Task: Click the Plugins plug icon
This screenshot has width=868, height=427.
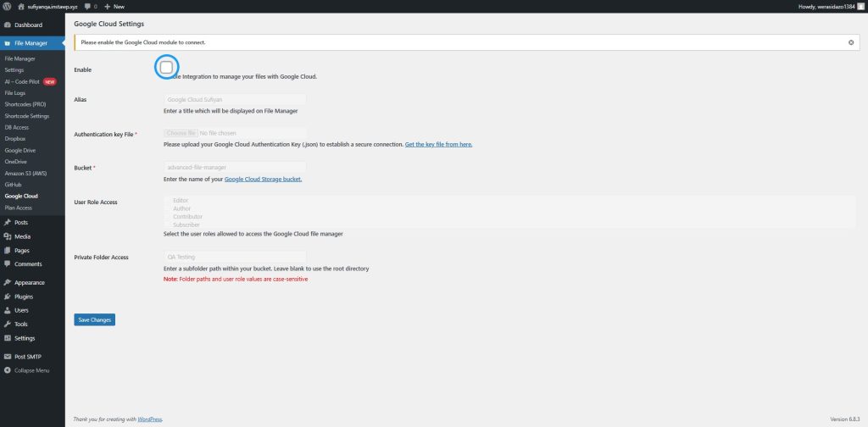Action: tap(8, 297)
